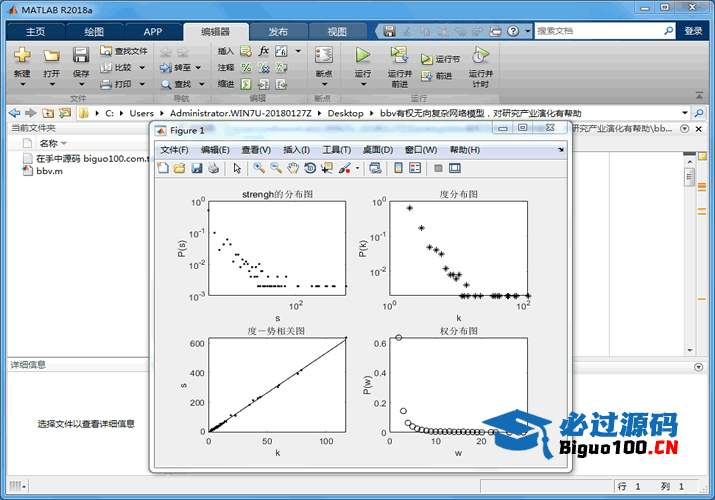Click Desktop in the address path
This screenshot has height=500, width=715.
pos(345,113)
